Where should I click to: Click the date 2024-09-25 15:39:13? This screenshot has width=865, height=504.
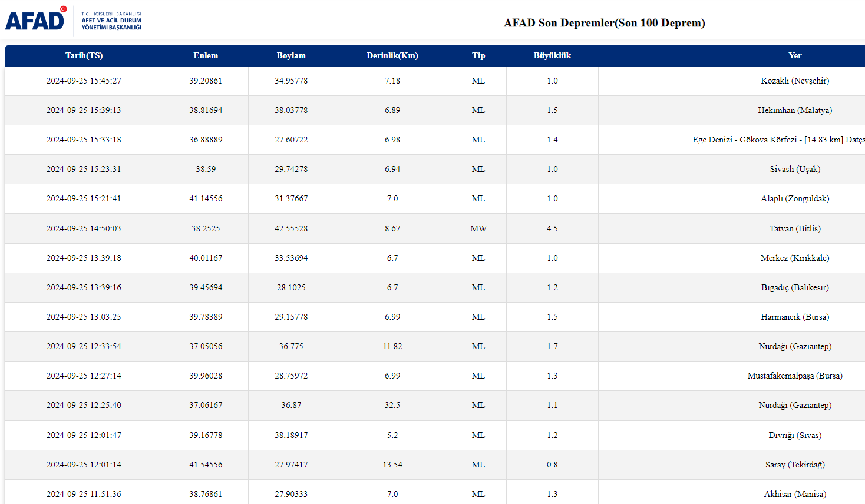click(84, 110)
